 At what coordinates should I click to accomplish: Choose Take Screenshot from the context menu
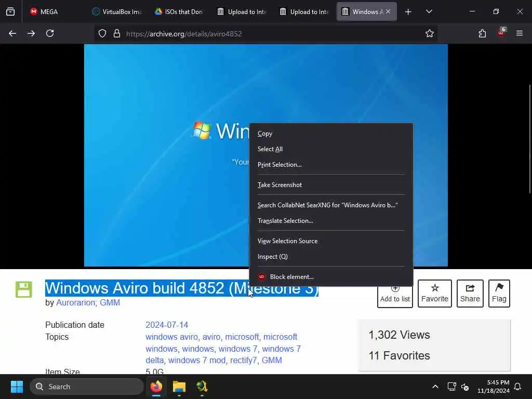coord(331,185)
